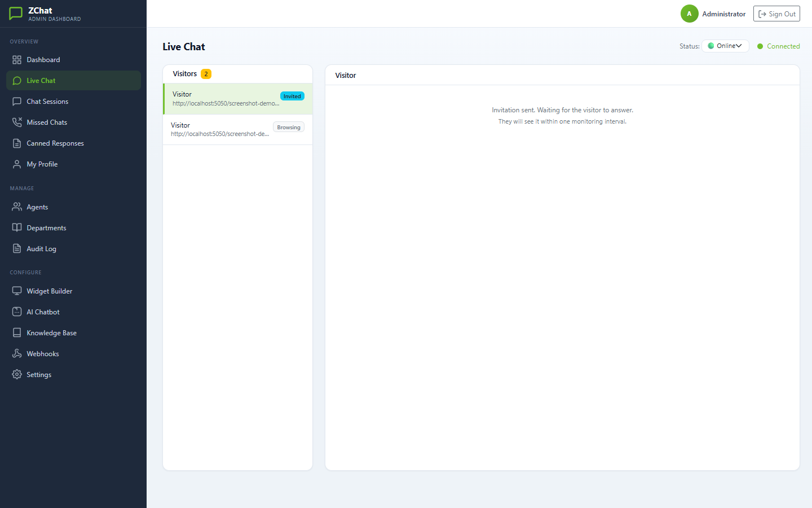This screenshot has height=508, width=812.
Task: Click the Administrator avatar
Action: pyautogui.click(x=689, y=14)
